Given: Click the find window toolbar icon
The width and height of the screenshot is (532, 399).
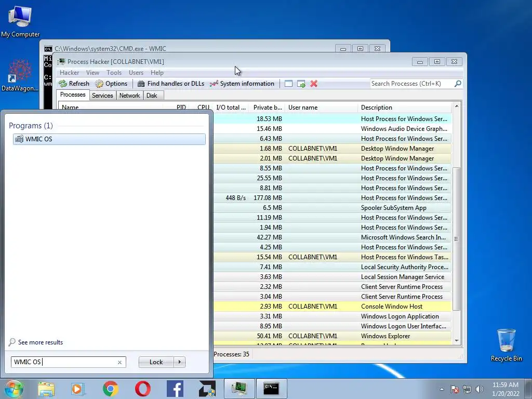Looking at the screenshot, I should point(288,84).
